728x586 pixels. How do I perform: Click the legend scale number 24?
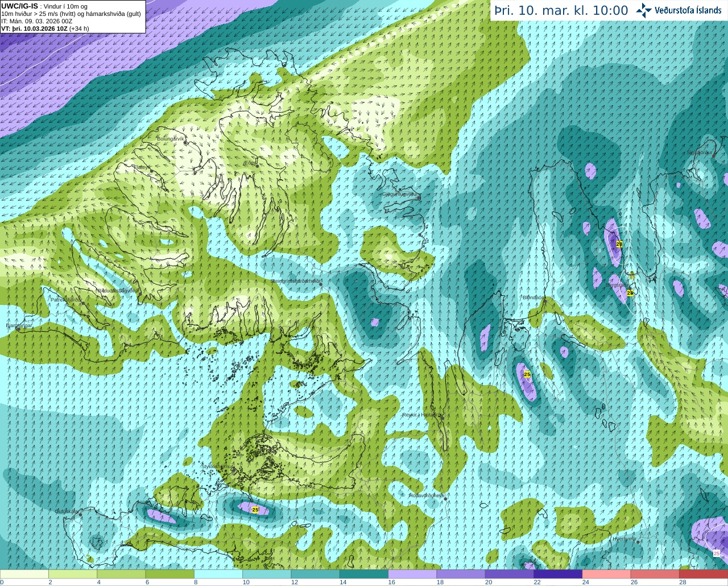click(586, 582)
